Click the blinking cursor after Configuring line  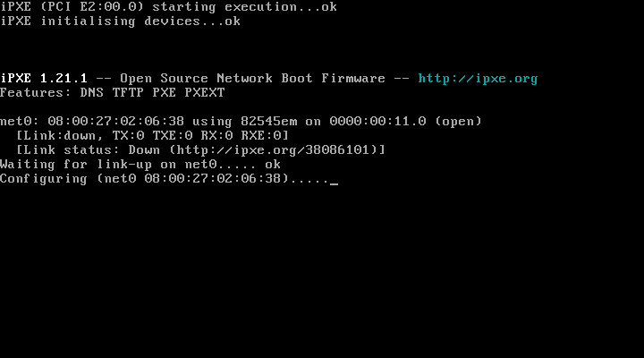(x=334, y=179)
